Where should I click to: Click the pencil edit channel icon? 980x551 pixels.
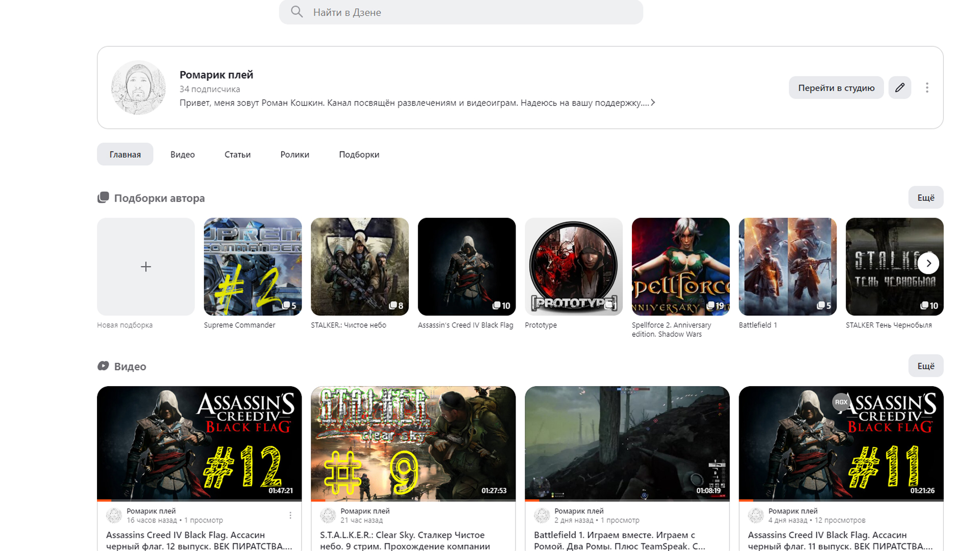(x=899, y=88)
